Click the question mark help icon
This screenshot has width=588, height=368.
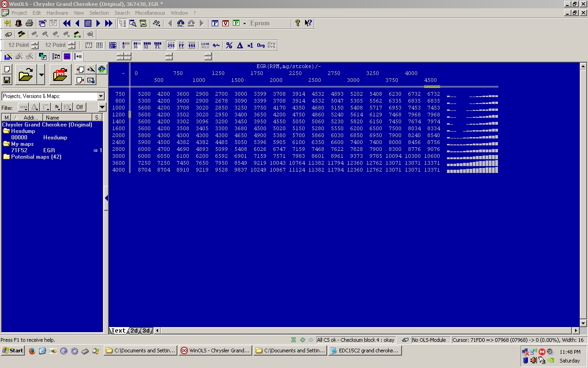coord(298,23)
